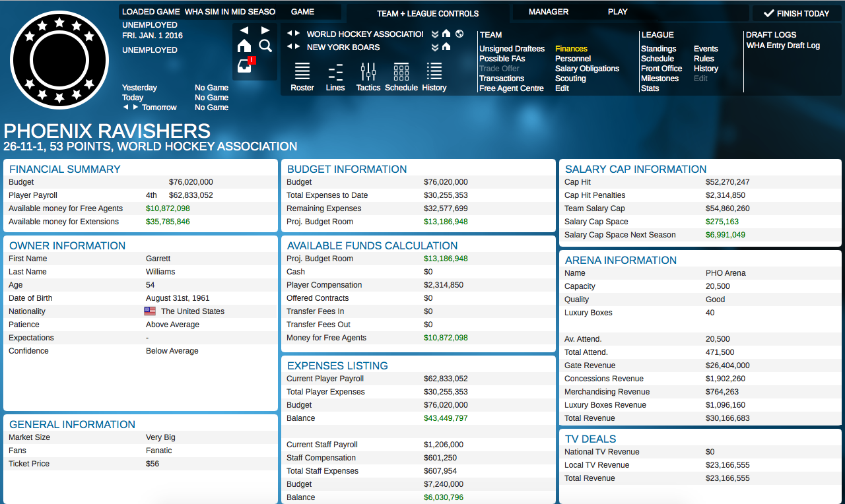Open the WHA Entry Draft Log
The image size is (845, 504).
[783, 46]
